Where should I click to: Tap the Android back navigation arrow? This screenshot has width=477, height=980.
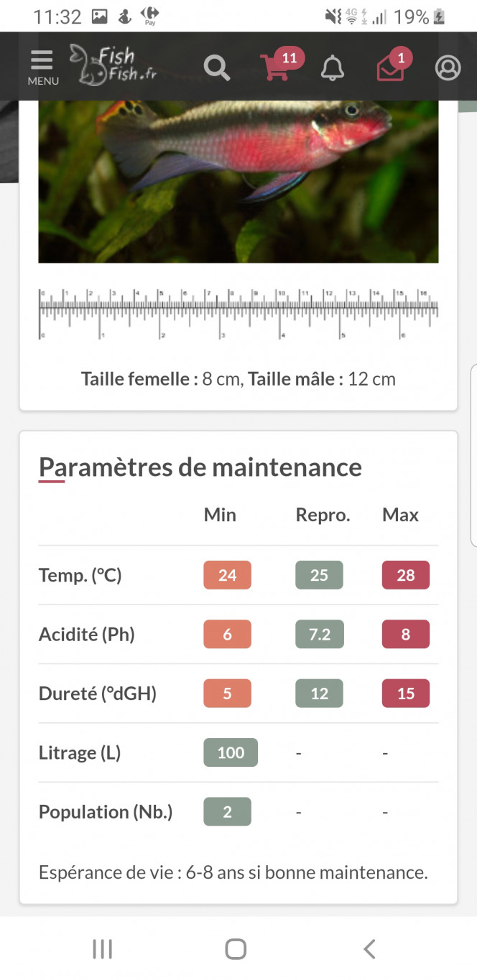click(x=369, y=949)
